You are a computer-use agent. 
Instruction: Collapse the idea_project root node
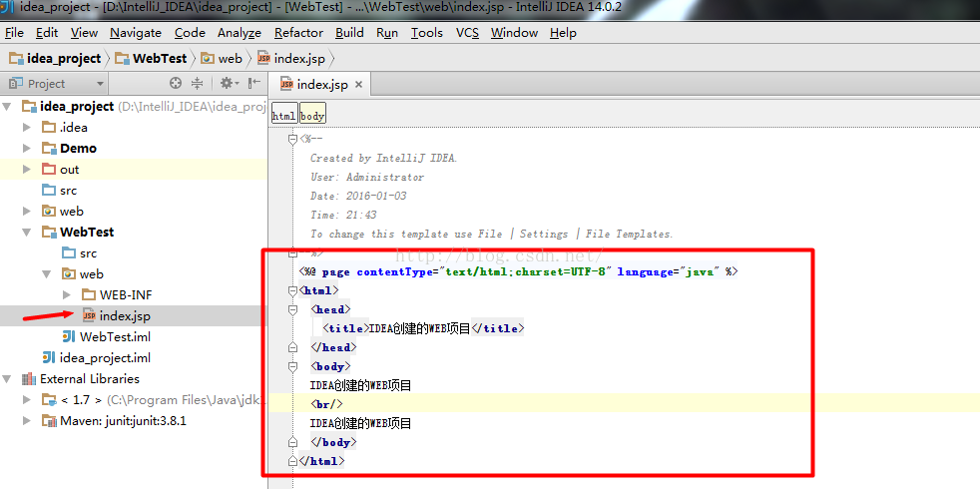tap(8, 107)
